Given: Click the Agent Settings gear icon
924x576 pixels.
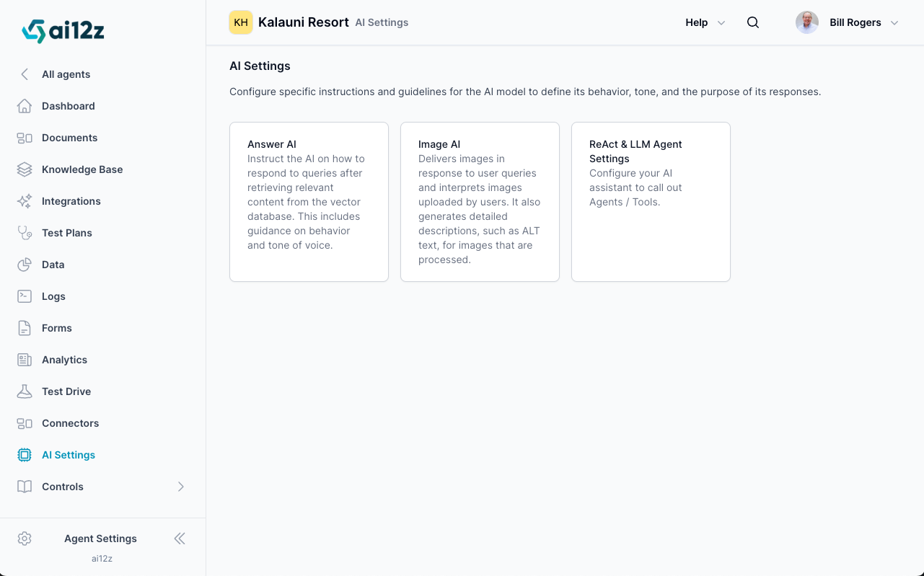Looking at the screenshot, I should tap(25, 539).
